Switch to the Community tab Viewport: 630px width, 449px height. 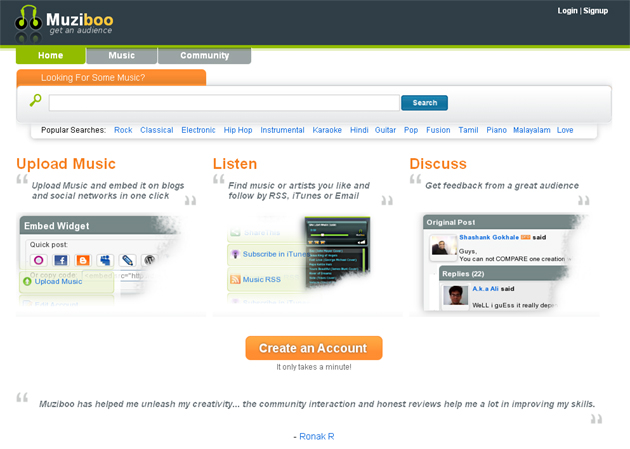204,56
